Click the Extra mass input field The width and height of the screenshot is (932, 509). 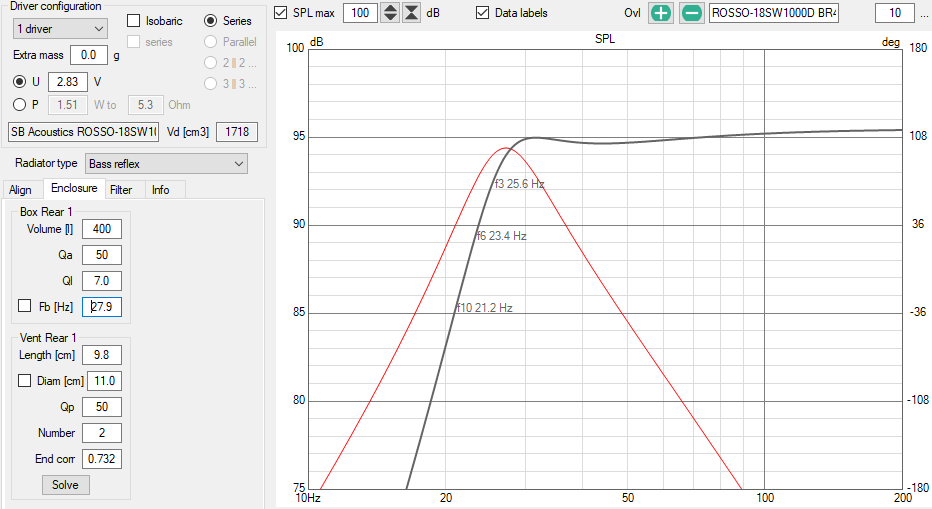[x=89, y=55]
